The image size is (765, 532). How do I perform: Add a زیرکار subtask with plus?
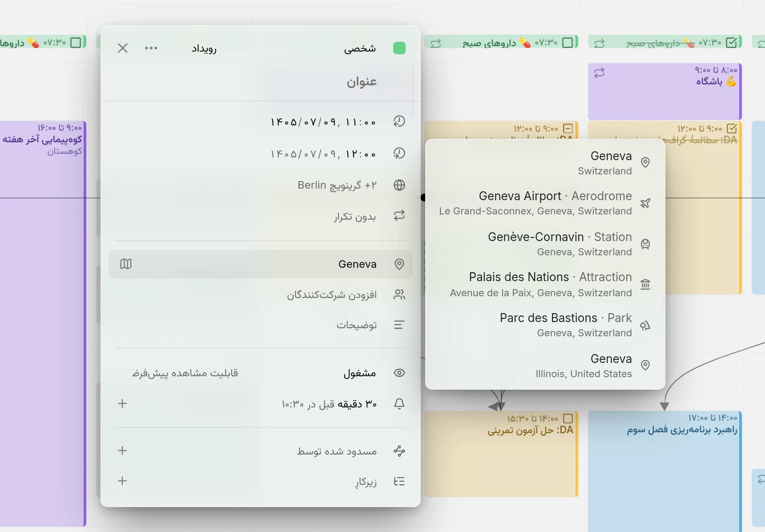coord(122,481)
